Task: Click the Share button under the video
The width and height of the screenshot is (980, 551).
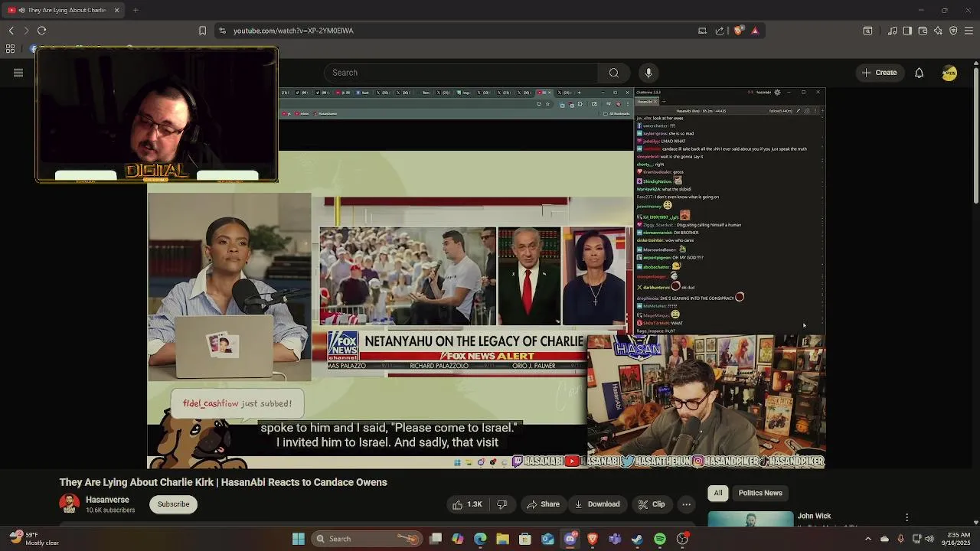Action: 543,504
